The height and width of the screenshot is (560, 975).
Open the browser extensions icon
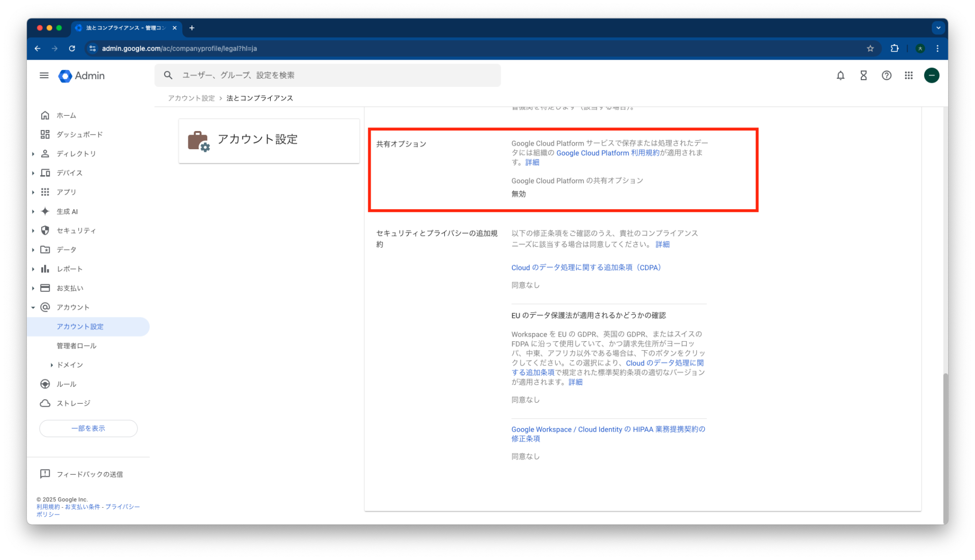pos(895,49)
